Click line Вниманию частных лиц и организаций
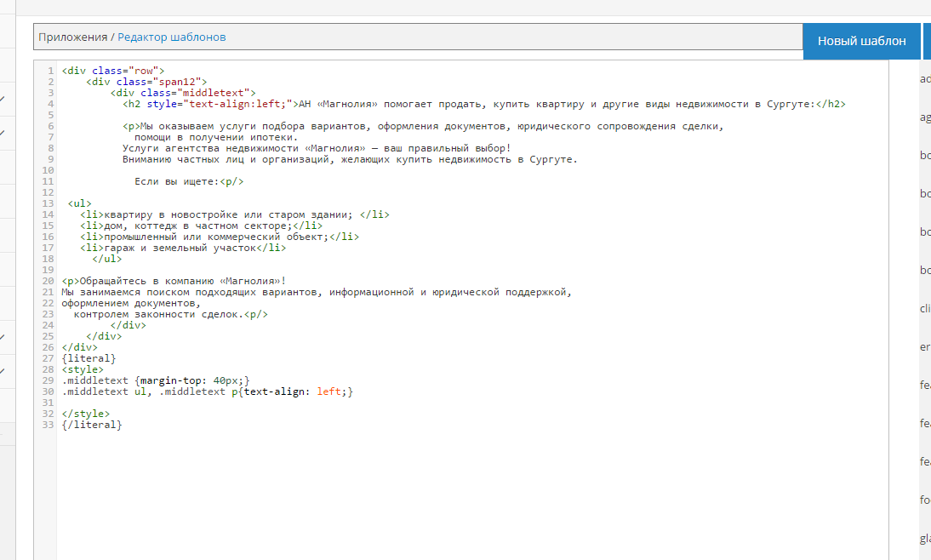 coord(350,159)
